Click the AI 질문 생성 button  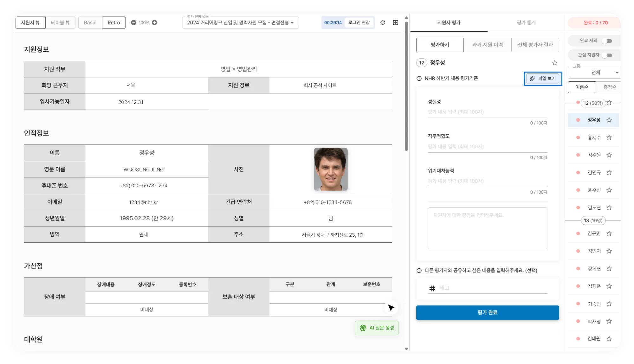(377, 328)
